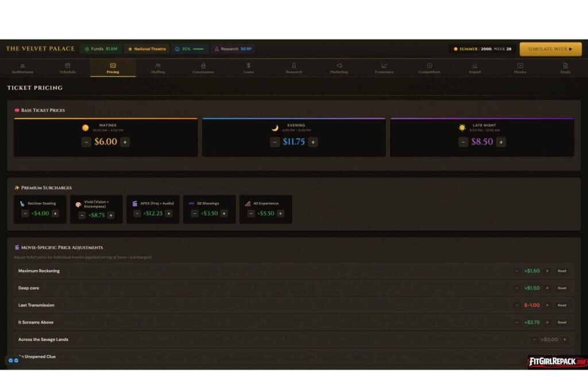Click the APEX clapperboard icon
This screenshot has height=392, width=588.
pos(135,204)
